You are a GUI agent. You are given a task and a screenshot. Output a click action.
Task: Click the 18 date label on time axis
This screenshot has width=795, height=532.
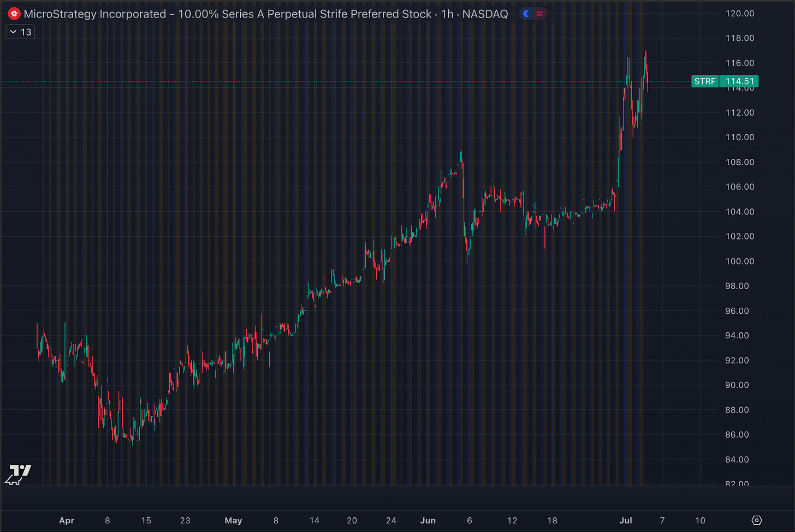tap(552, 521)
